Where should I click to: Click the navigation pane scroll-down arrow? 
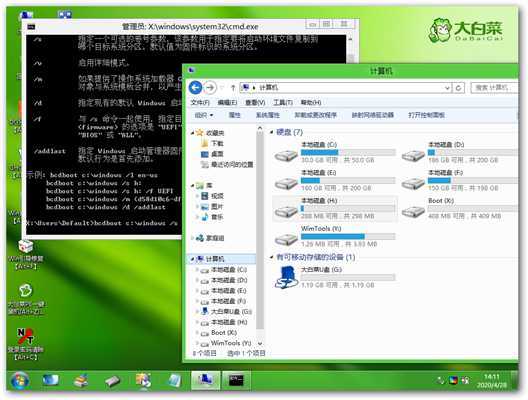click(x=260, y=343)
